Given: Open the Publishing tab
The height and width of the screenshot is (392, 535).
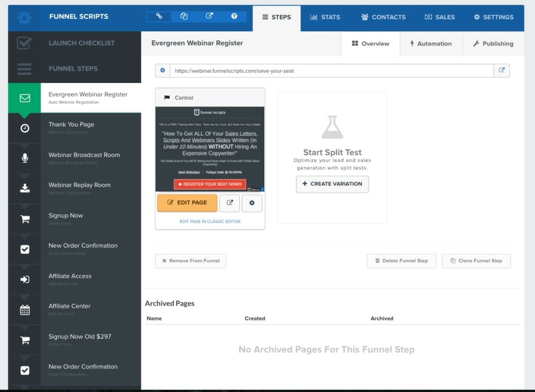Looking at the screenshot, I should [492, 44].
